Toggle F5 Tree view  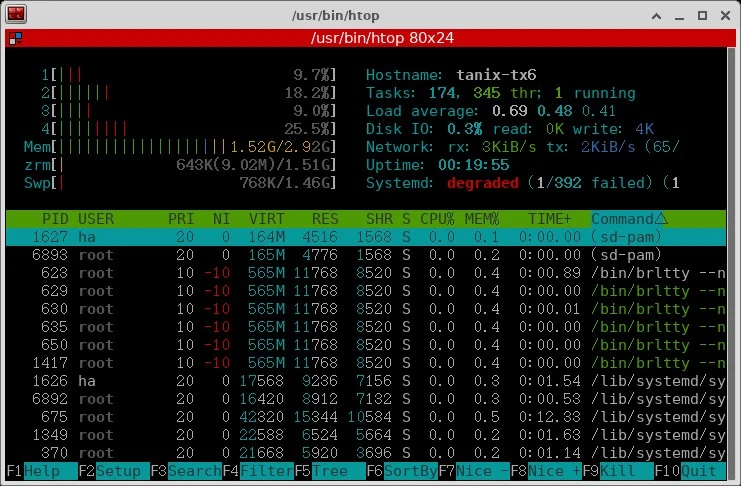pos(329,471)
